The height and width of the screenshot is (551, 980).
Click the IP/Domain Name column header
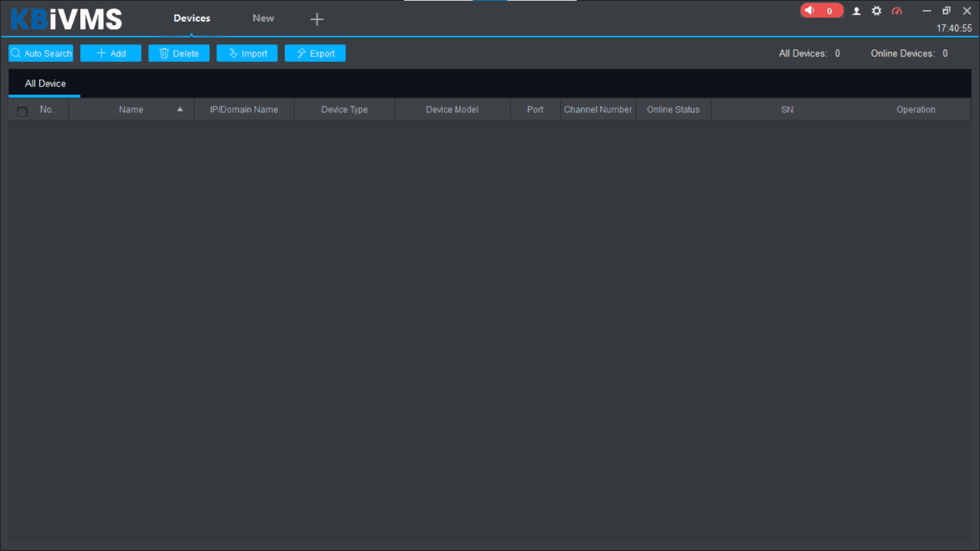click(244, 110)
